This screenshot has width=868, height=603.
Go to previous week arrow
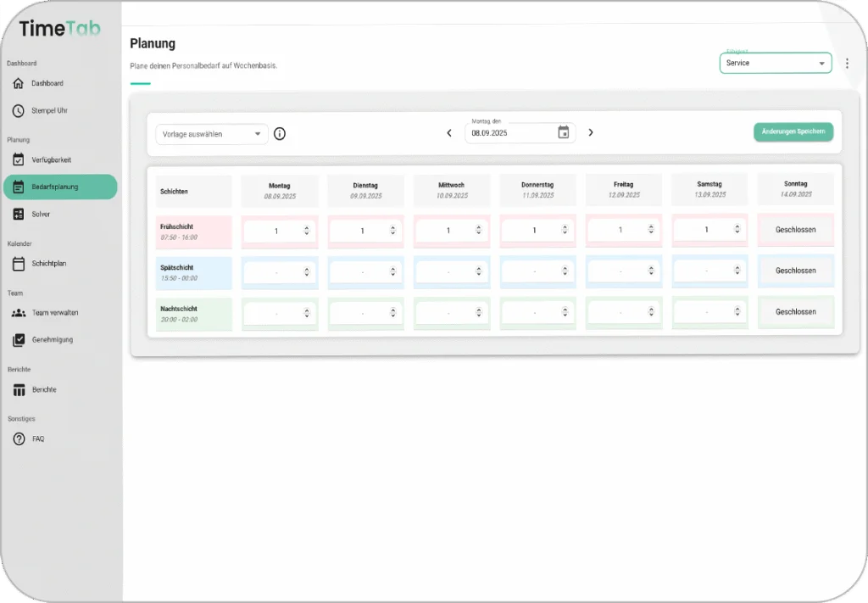(449, 133)
